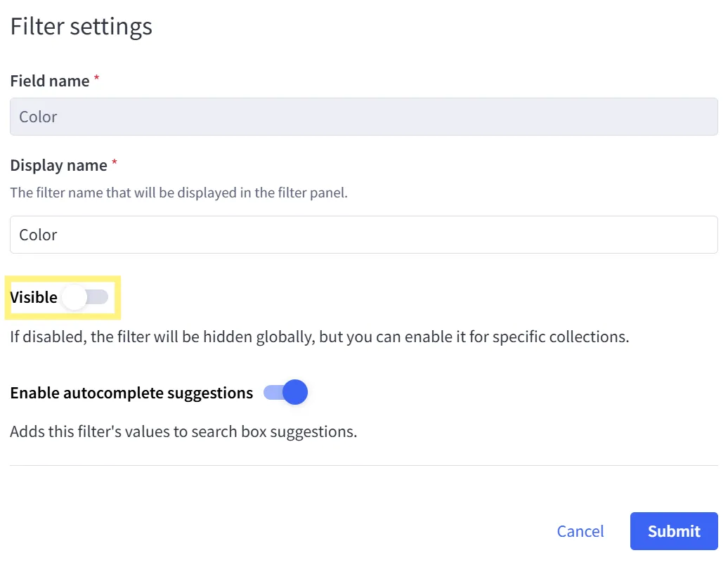Disable the autocomplete suggestions toggle

point(285,393)
